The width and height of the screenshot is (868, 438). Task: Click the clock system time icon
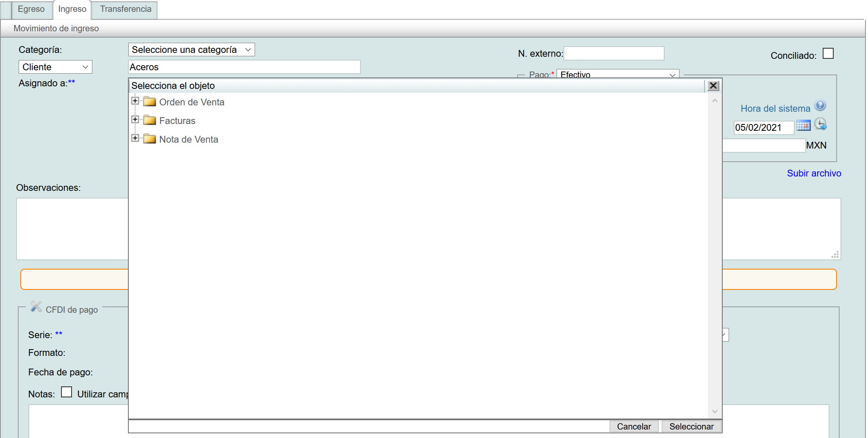821,124
